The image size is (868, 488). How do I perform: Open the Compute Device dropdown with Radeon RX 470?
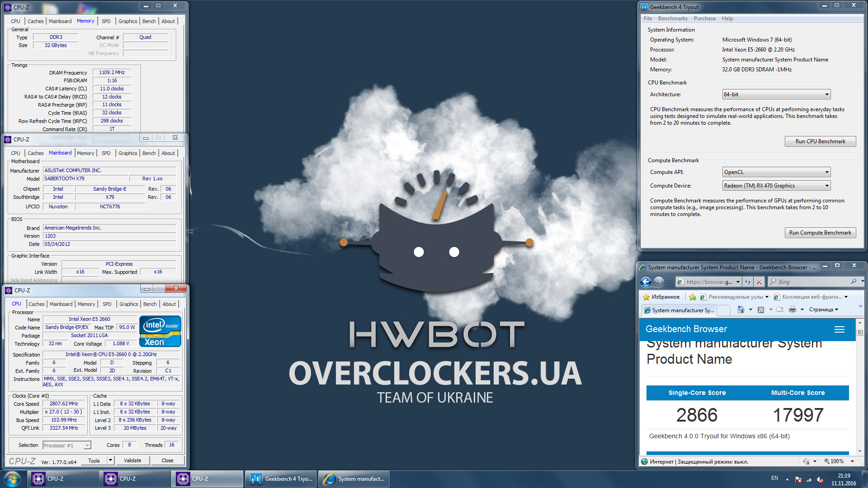coord(776,186)
